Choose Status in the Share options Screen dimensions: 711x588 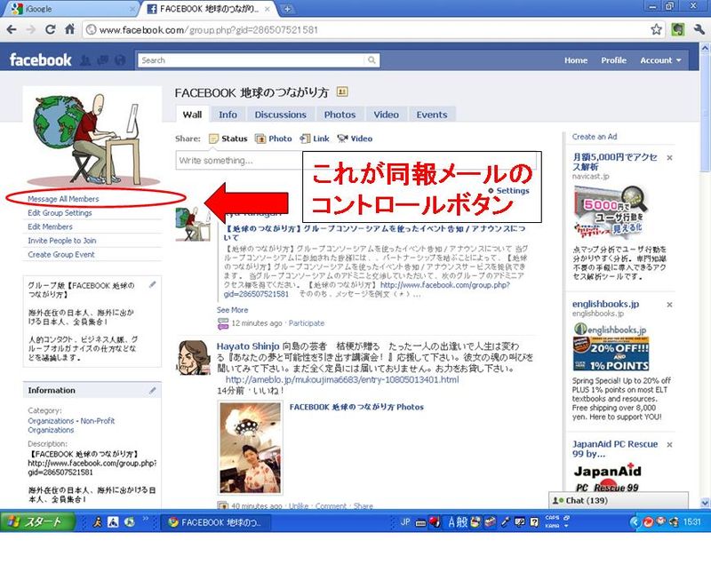tap(228, 139)
